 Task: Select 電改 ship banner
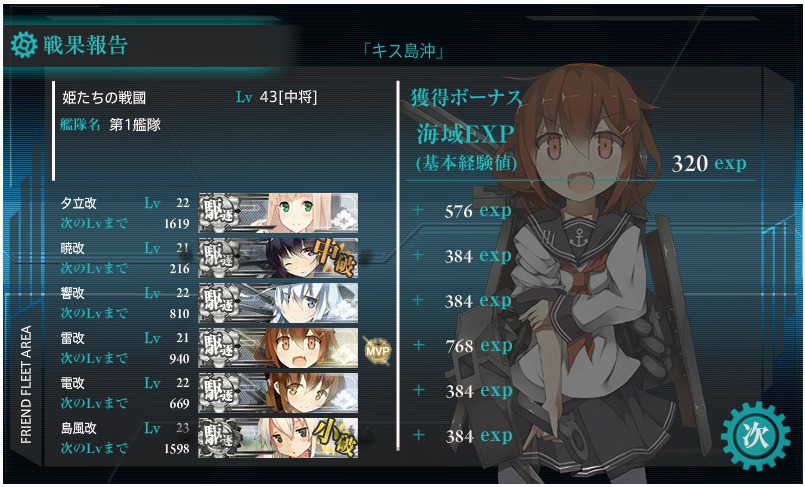point(278,393)
